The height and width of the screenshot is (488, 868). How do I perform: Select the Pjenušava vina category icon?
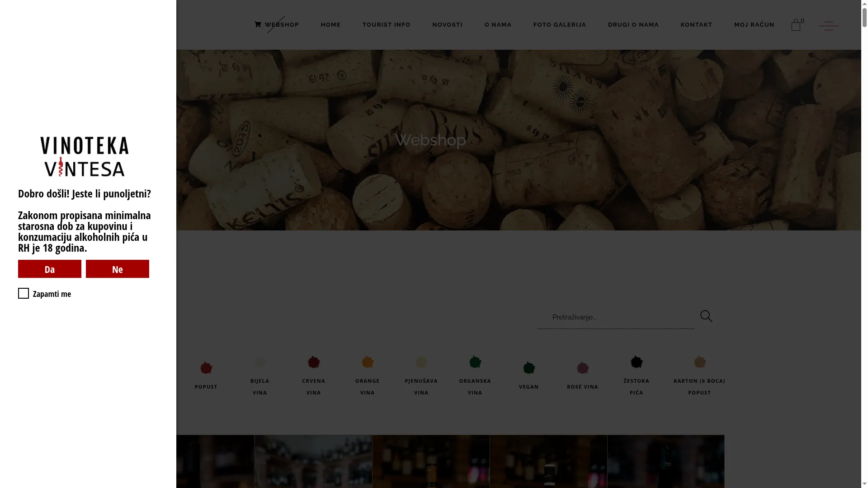point(421,362)
